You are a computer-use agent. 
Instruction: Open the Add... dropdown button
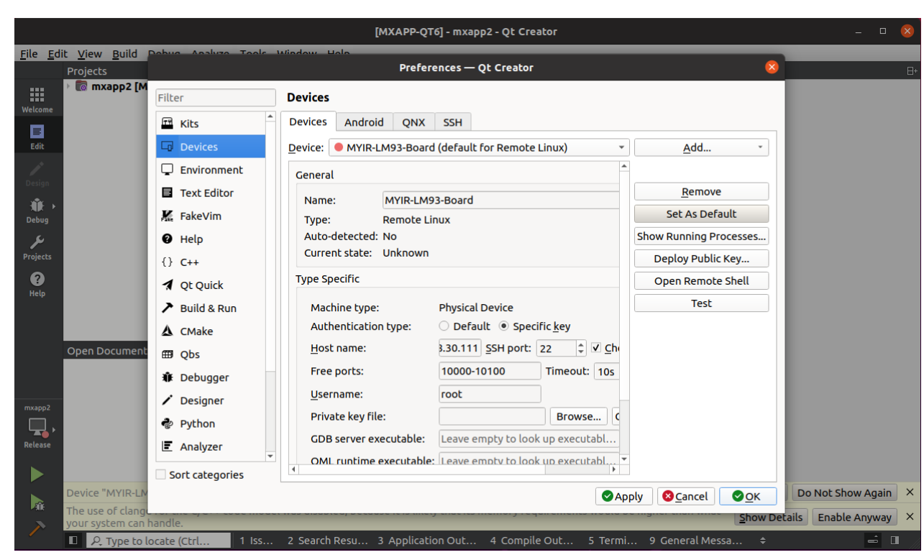pyautogui.click(x=701, y=147)
